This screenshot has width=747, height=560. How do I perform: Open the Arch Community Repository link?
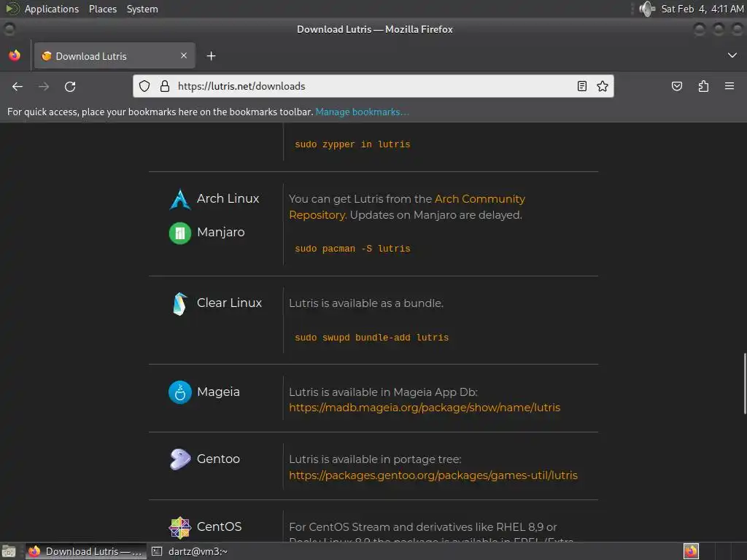pyautogui.click(x=479, y=198)
